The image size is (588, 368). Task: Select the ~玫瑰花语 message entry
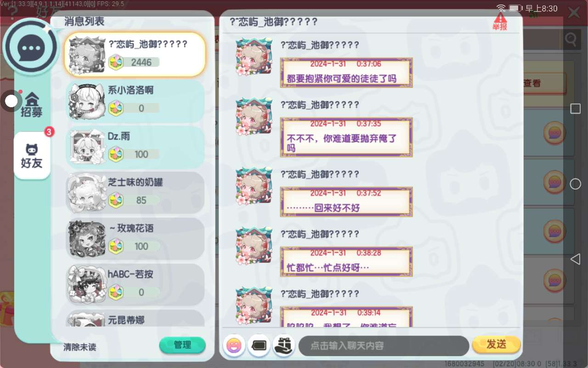pos(136,240)
